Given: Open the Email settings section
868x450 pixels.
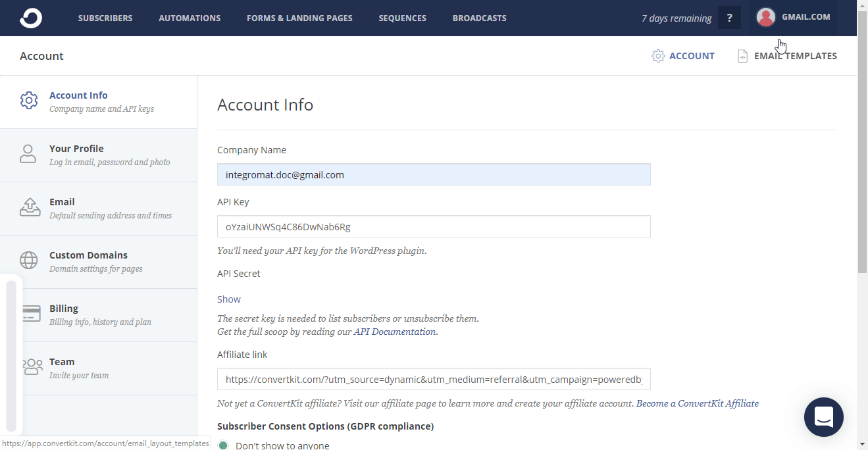Looking at the screenshot, I should click(99, 209).
